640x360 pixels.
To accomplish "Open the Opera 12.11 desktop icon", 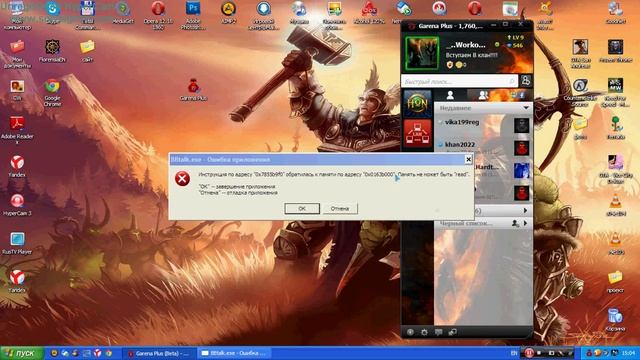I will 158,15.
